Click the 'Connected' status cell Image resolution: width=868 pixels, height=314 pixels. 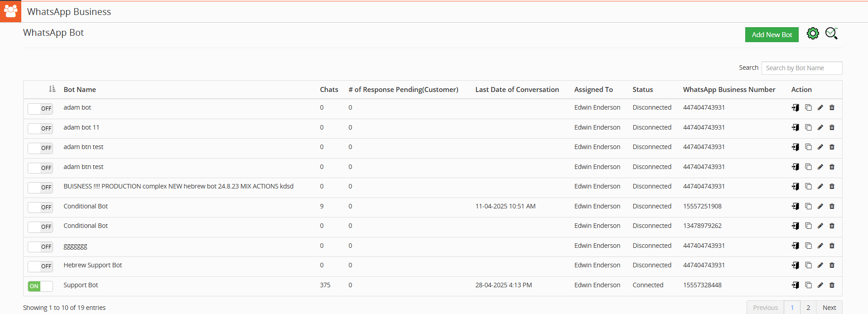point(648,285)
